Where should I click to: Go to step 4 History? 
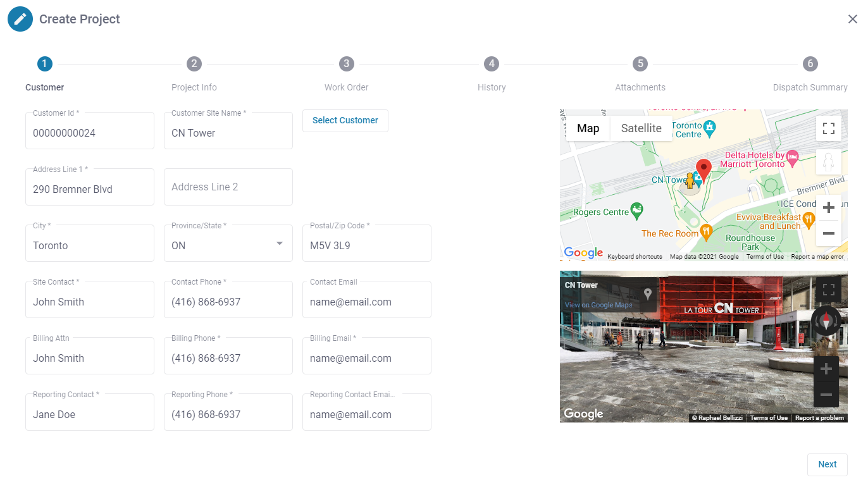[x=492, y=64]
